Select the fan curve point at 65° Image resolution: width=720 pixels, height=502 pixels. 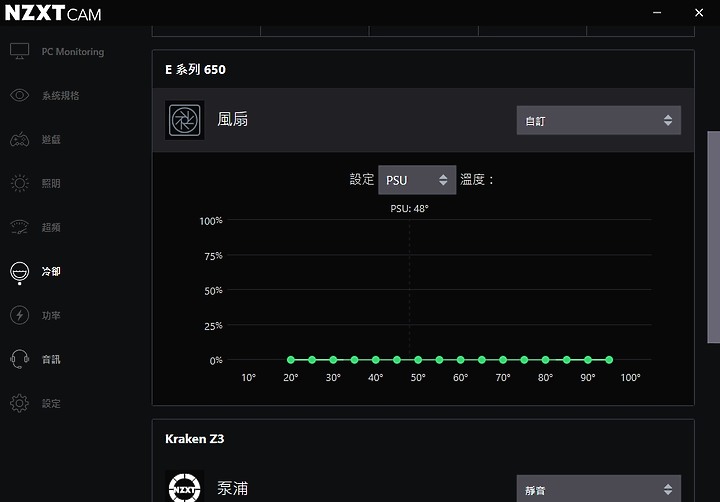point(482,360)
